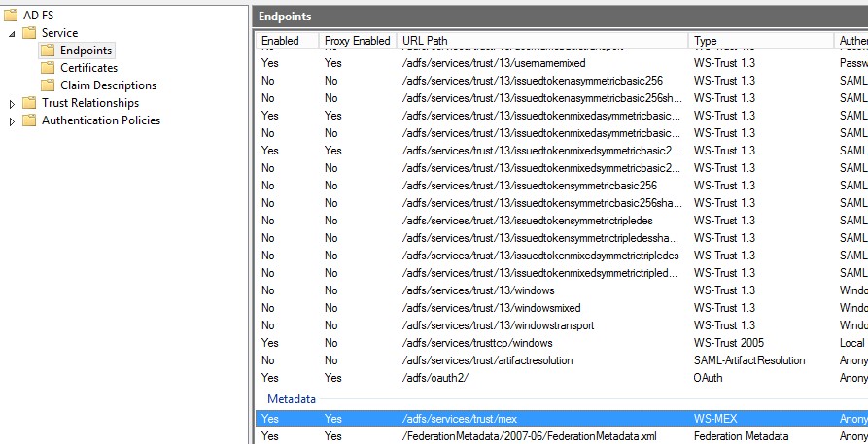
Task: Click the AD FS root folder icon
Action: 11,16
